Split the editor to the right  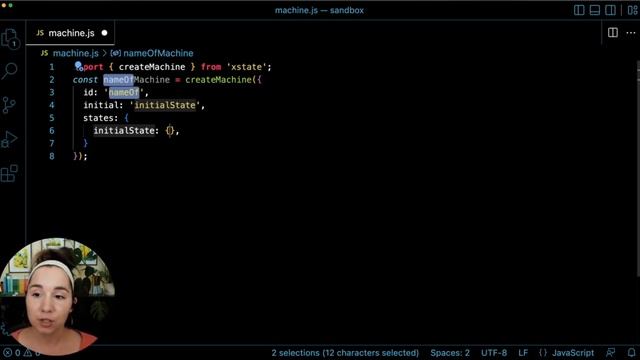coord(613,33)
